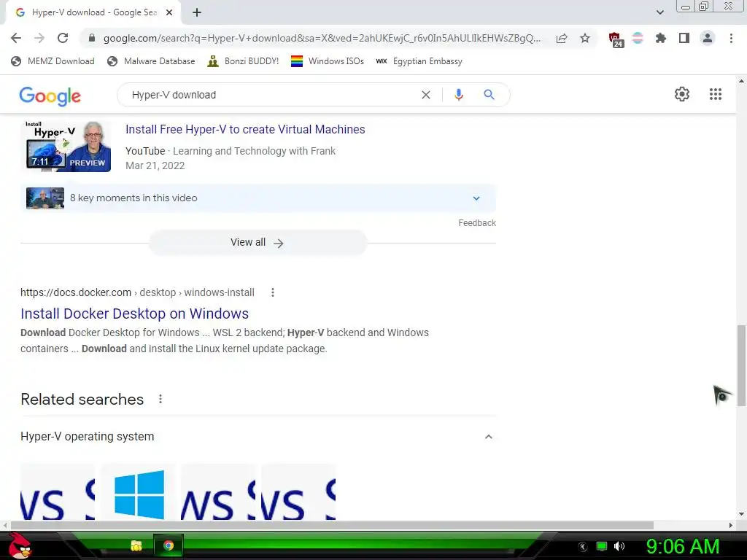Go forward in browser history
This screenshot has height=560, width=747.
[x=39, y=38]
